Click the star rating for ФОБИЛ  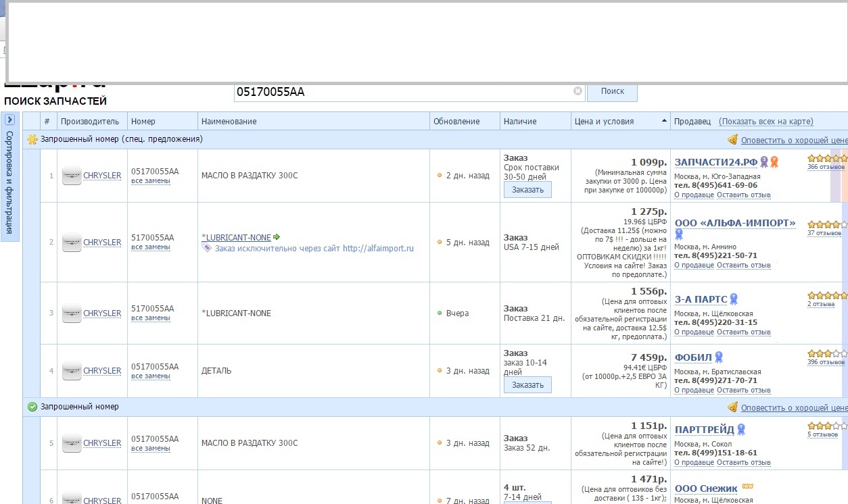pyautogui.click(x=828, y=353)
